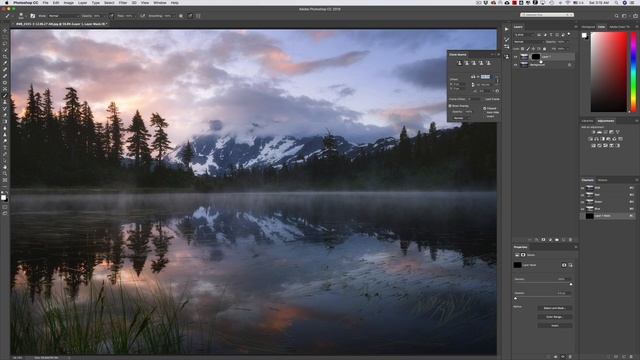Click the Density slider in Properties

tap(543, 283)
